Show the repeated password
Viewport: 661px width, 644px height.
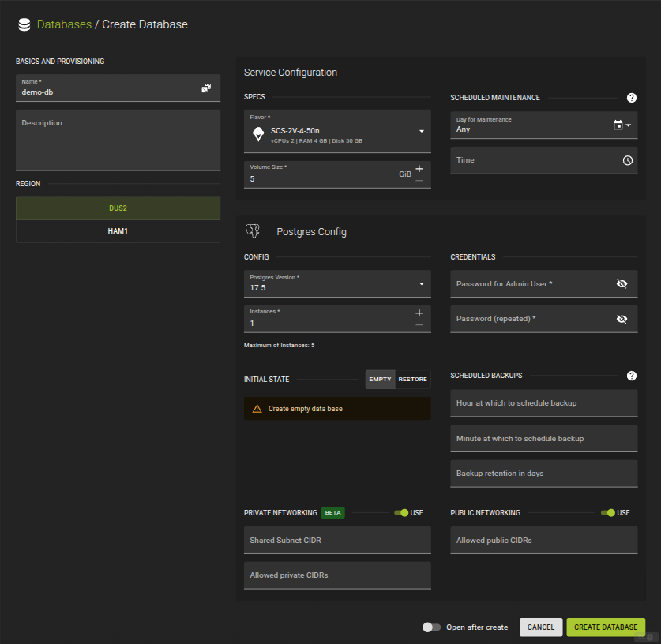pos(622,319)
